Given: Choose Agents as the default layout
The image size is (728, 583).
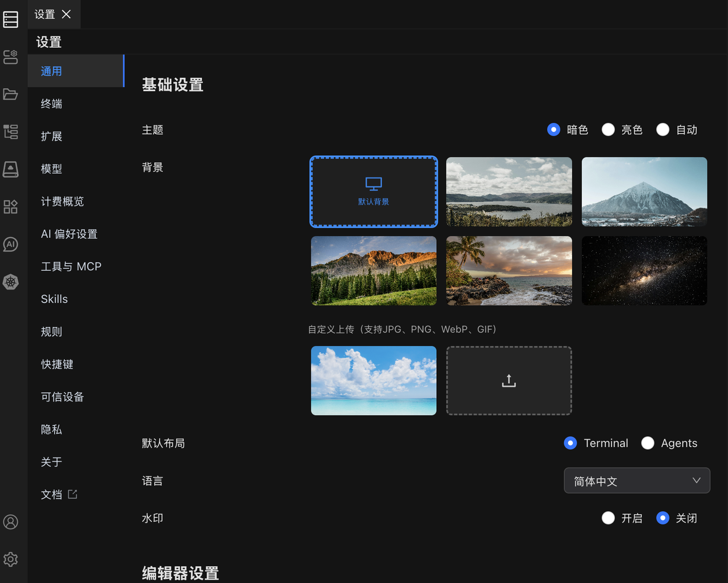Looking at the screenshot, I should 648,443.
